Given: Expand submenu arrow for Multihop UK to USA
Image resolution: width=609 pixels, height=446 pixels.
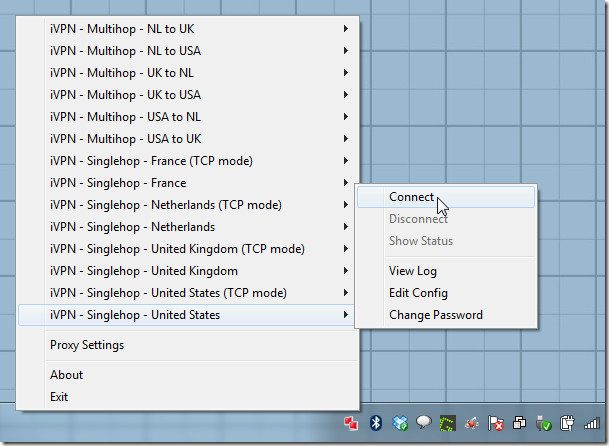Looking at the screenshot, I should pyautogui.click(x=345, y=95).
